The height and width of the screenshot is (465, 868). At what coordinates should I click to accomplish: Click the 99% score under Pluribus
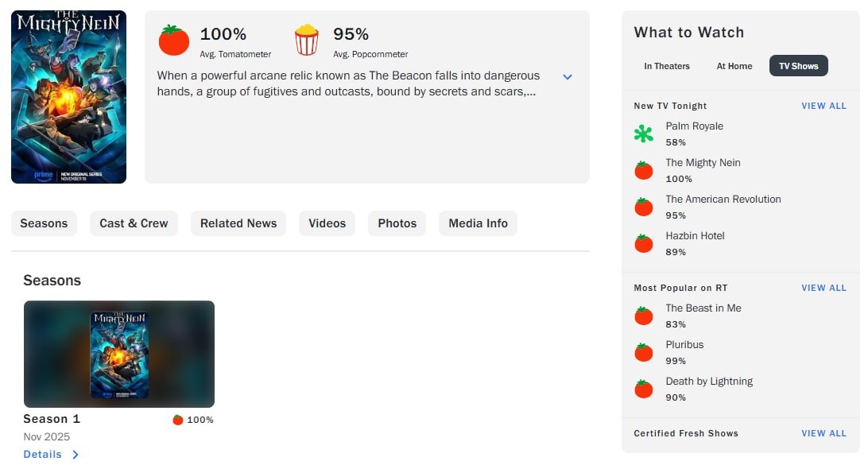(676, 361)
